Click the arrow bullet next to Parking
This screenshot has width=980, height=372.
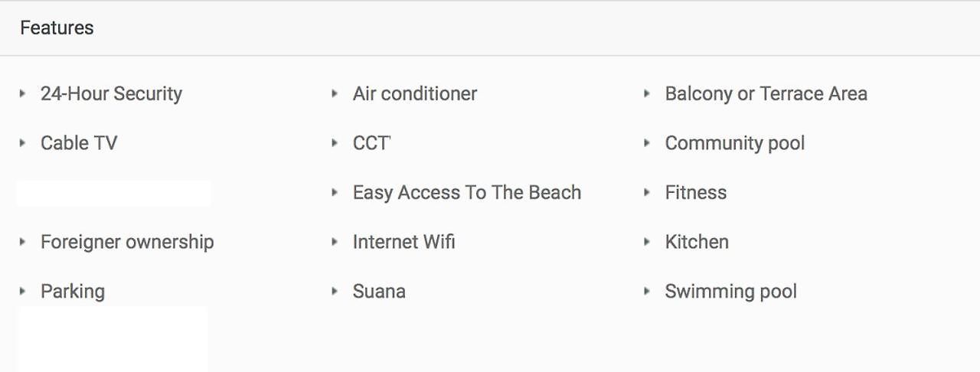pos(23,291)
